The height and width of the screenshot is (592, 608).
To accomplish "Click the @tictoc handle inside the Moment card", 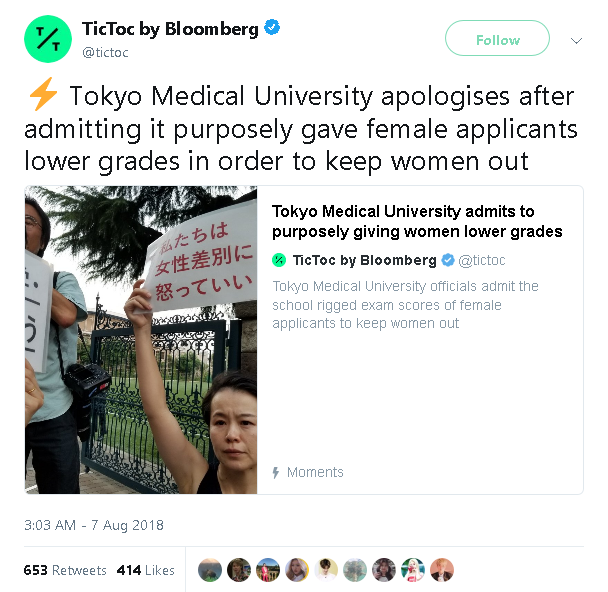I will coord(482,261).
